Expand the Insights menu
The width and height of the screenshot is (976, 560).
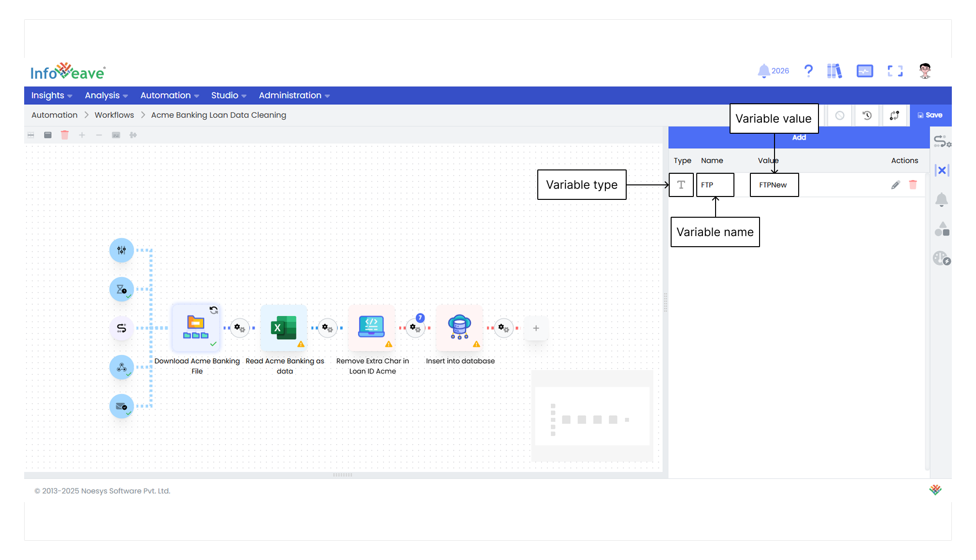click(x=52, y=96)
